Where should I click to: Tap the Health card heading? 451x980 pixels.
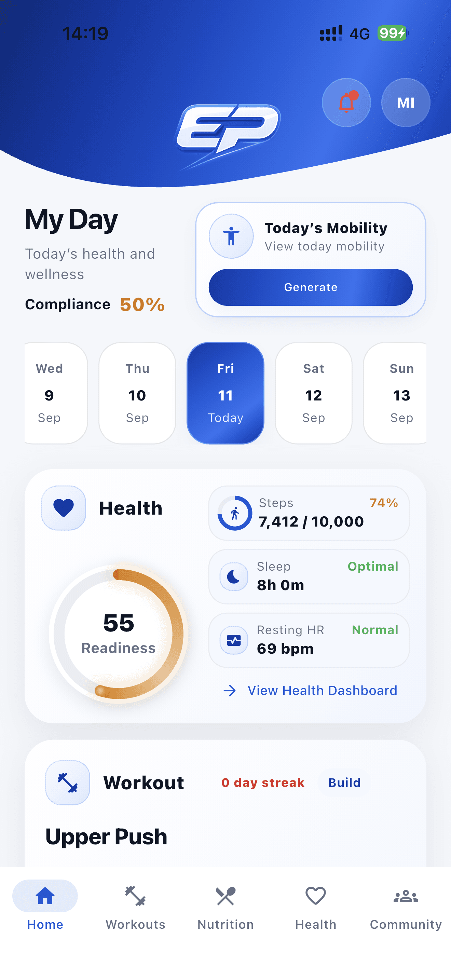tap(131, 508)
